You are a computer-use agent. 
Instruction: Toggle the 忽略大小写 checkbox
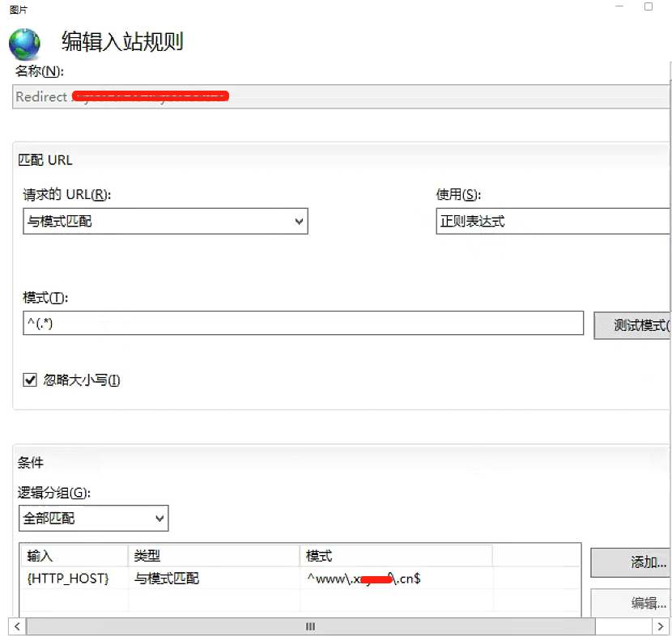[31, 379]
